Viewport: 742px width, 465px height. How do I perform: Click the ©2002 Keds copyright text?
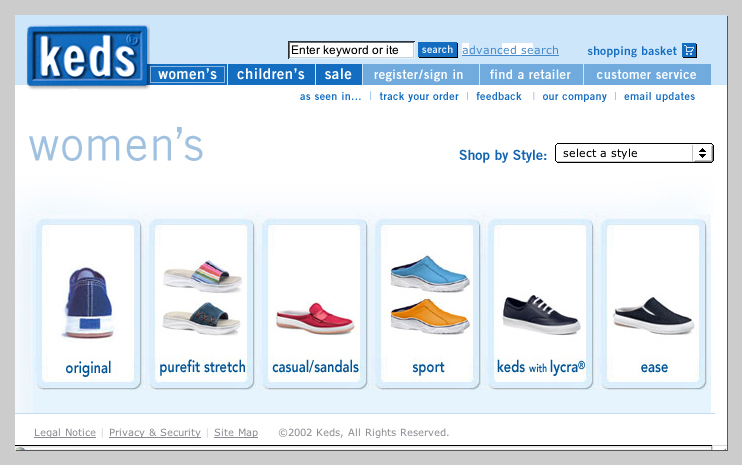[363, 432]
